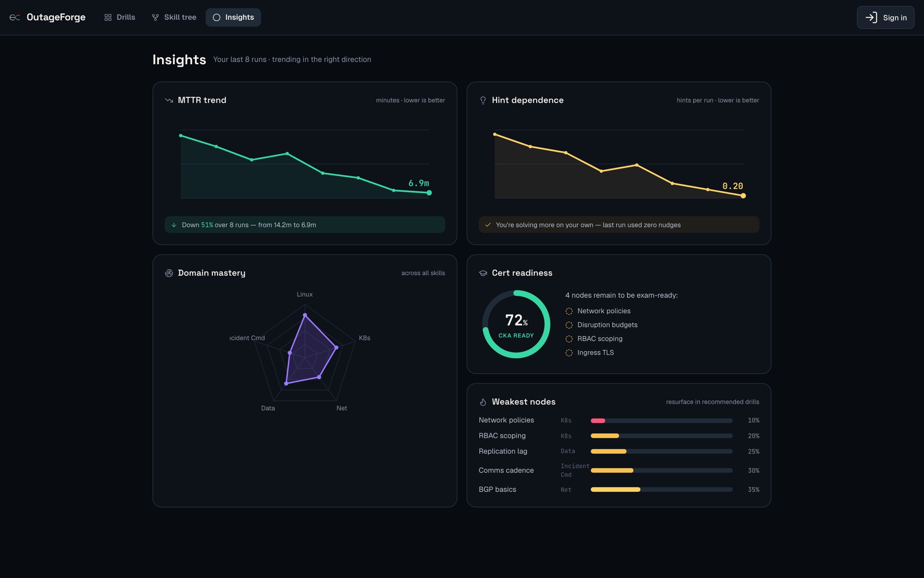Click BGP basics in Weakest nodes
The width and height of the screenshot is (924, 578).
pyautogui.click(x=497, y=489)
